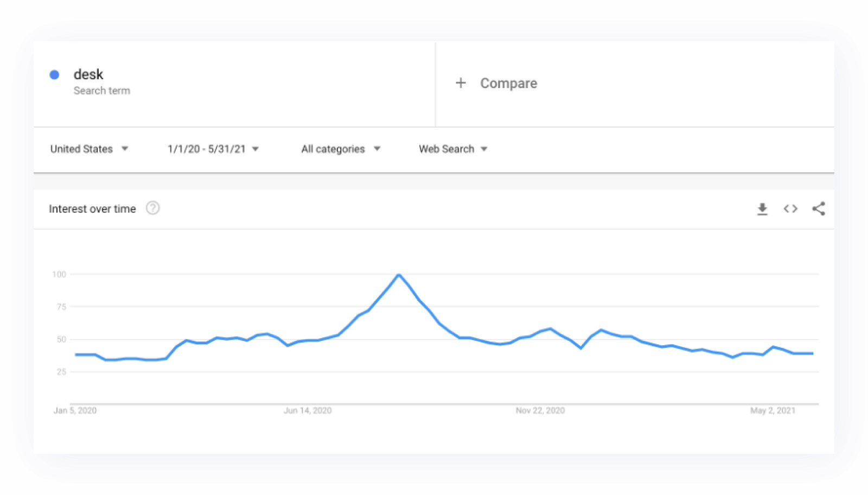Screen dimensions: 868x495
Task: Edit the desk search term
Action: (x=88, y=74)
